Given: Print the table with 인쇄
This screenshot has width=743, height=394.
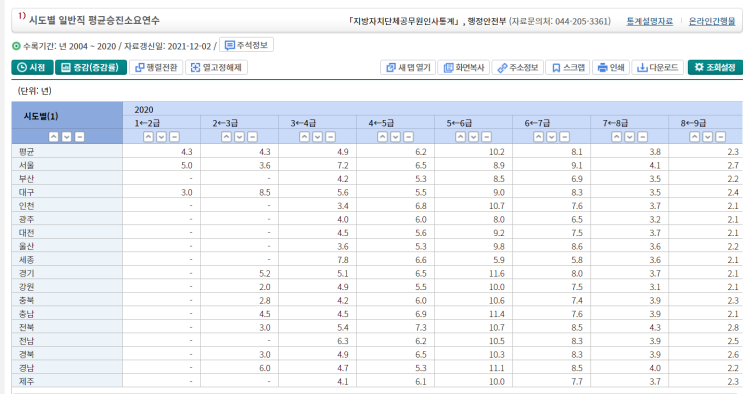Looking at the screenshot, I should point(611,67).
